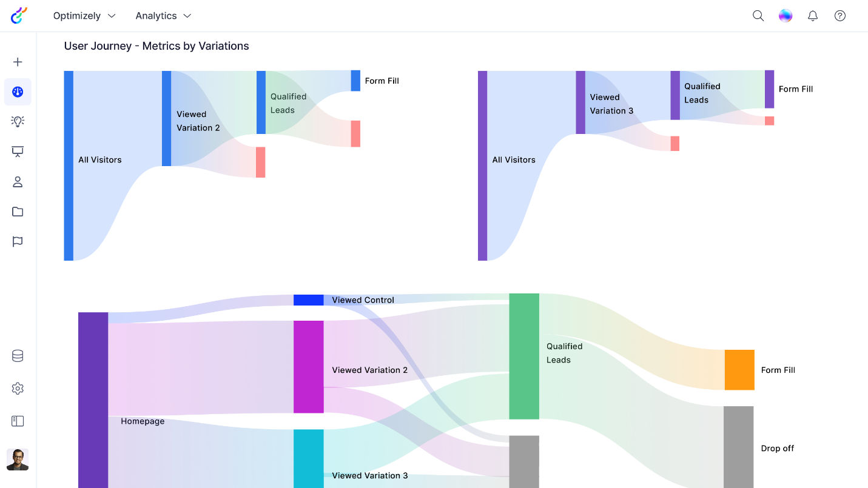The width and height of the screenshot is (868, 488).
Task: Toggle the sidebar panel layout icon
Action: pyautogui.click(x=18, y=421)
